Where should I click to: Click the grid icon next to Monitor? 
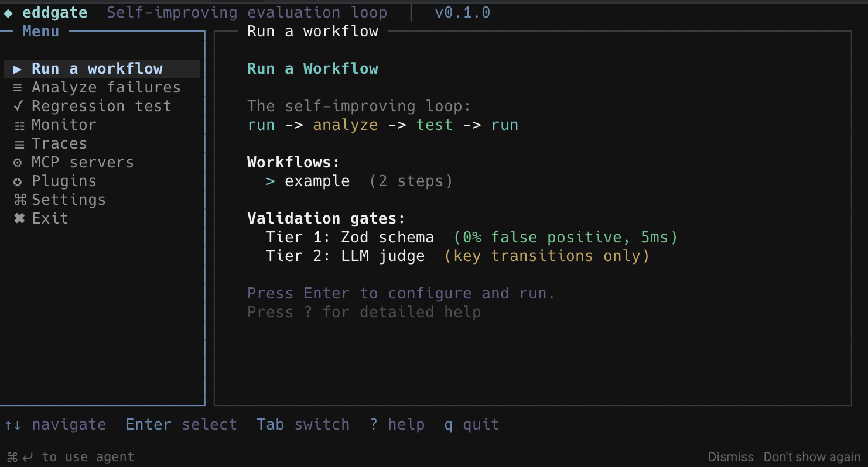(17, 125)
